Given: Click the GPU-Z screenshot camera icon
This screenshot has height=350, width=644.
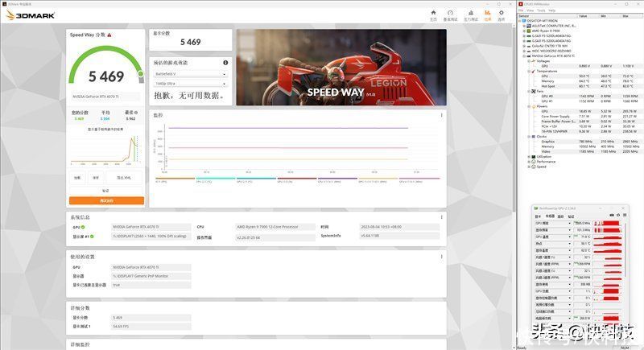Looking at the screenshot, I should pyautogui.click(x=612, y=215).
